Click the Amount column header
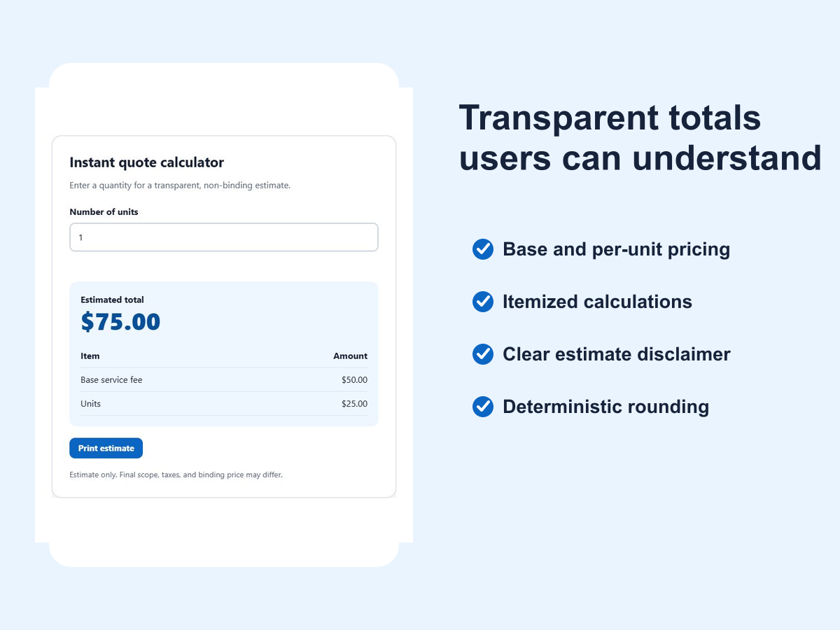Viewport: 840px width, 630px height. point(350,356)
